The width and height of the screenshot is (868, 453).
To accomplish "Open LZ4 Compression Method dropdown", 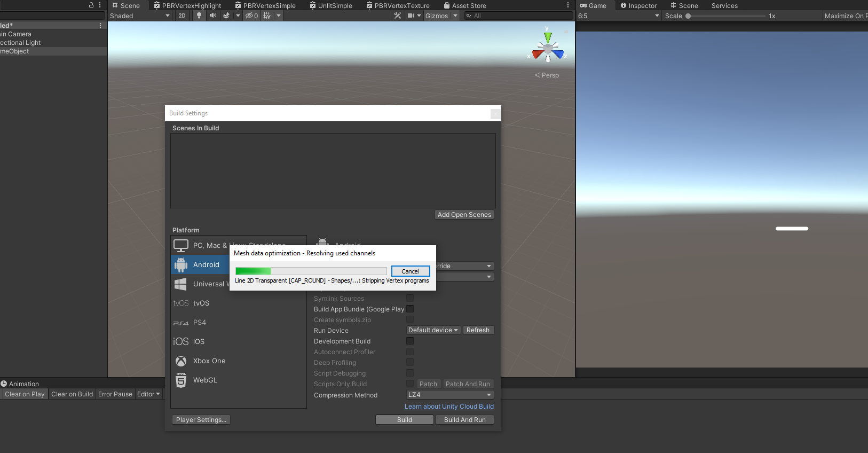I will click(x=450, y=395).
